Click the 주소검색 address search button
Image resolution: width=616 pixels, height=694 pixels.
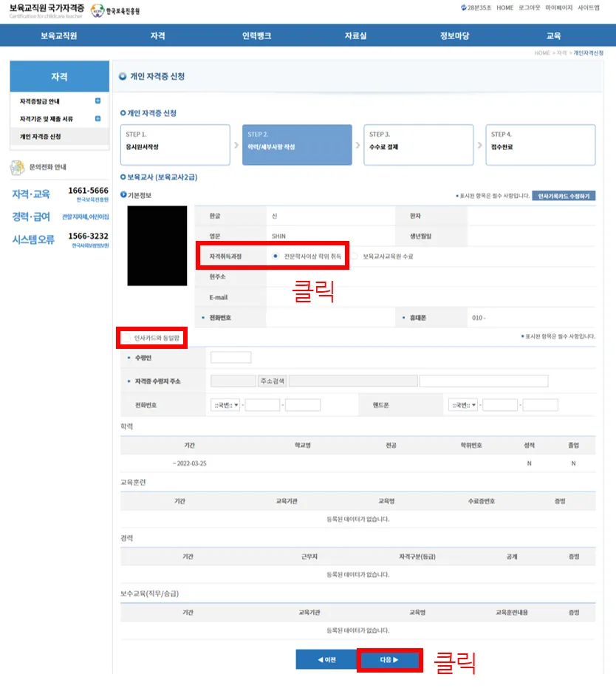point(272,381)
